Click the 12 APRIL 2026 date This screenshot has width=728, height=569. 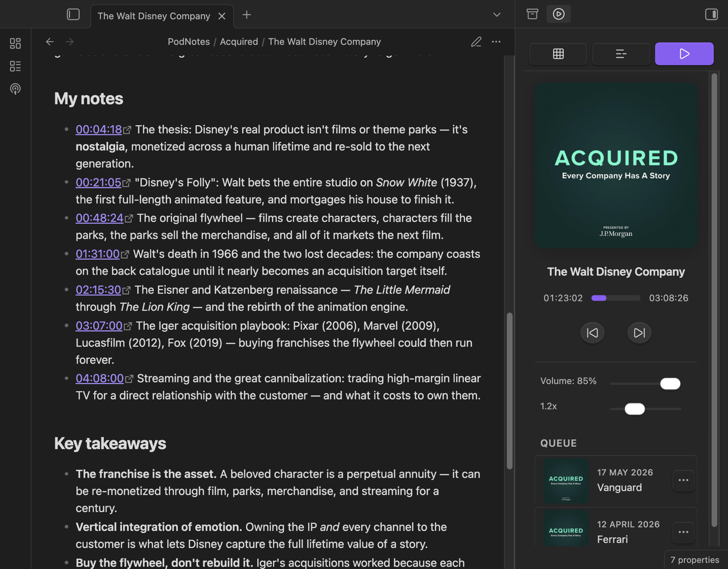click(x=629, y=524)
